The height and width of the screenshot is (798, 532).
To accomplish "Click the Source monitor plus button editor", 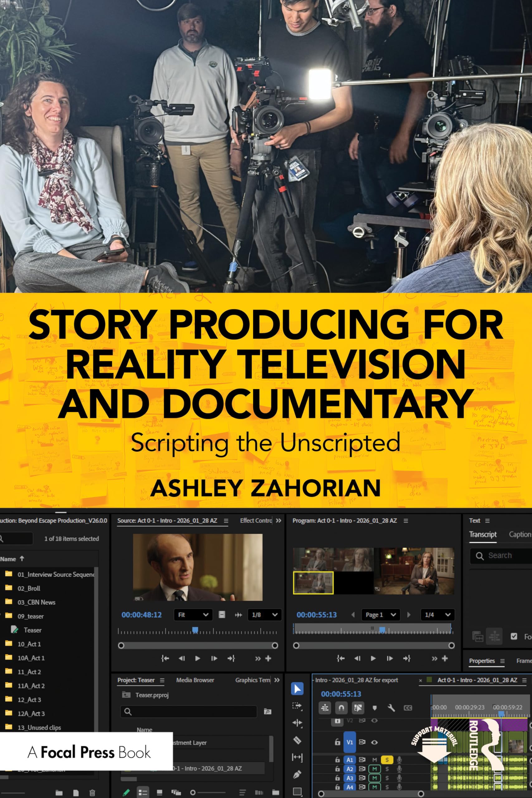I will tap(268, 658).
